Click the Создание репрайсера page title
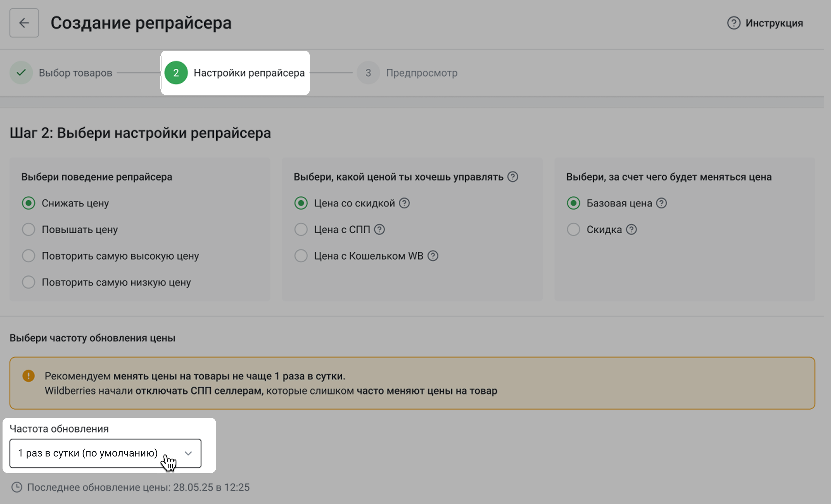 tap(141, 23)
